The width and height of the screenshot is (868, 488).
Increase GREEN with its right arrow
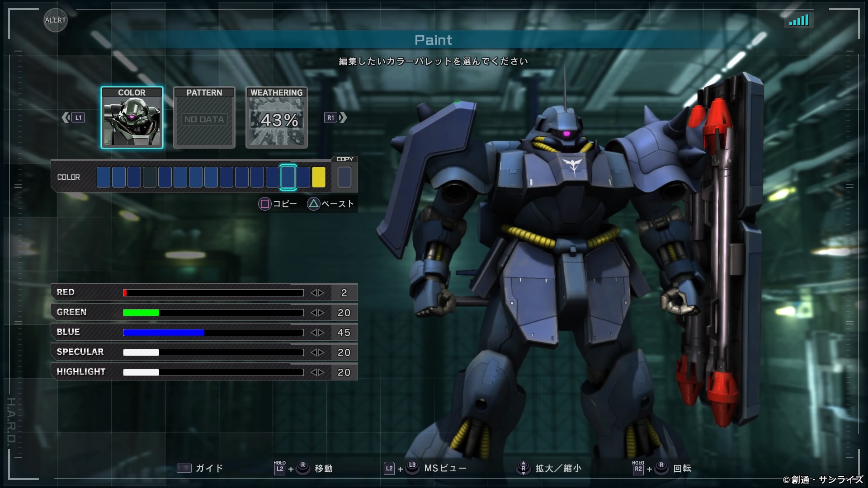click(x=321, y=313)
